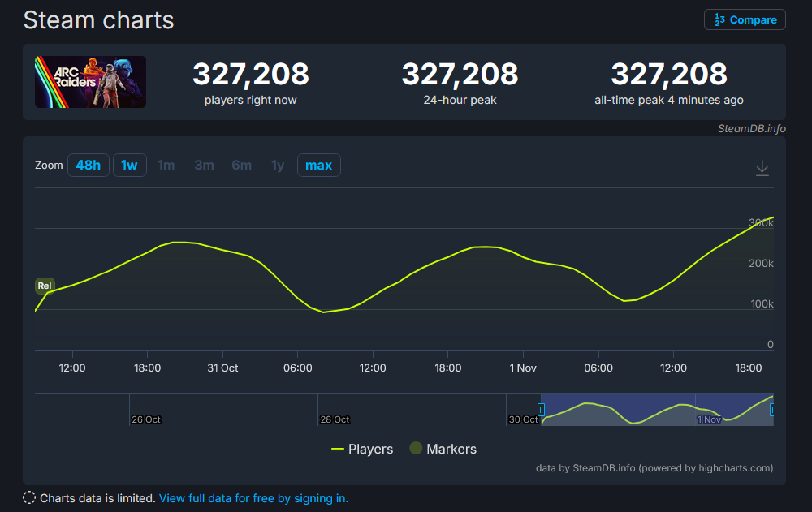
Task: Click the 06:00 label after 31 Oct
Action: click(x=298, y=368)
